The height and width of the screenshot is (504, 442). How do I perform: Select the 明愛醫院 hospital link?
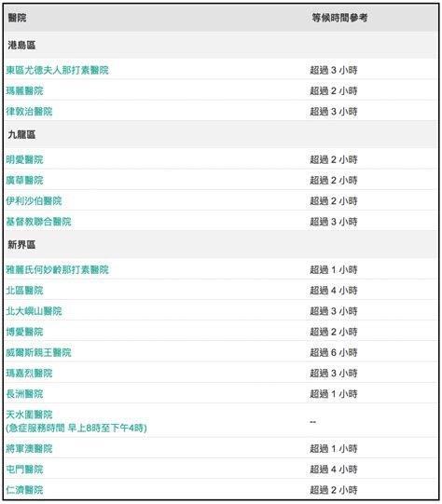click(x=24, y=159)
